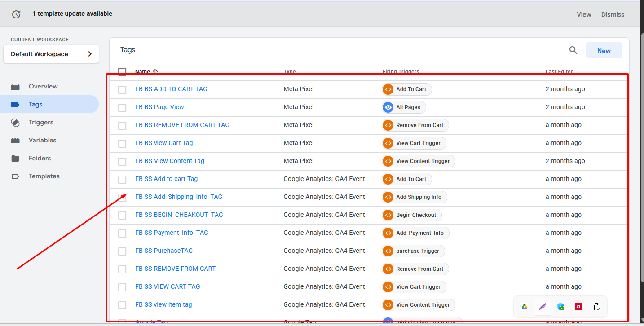Click Remove From Cart trigger in FB BS REMOVE FROM CART TAG row

(x=415, y=125)
